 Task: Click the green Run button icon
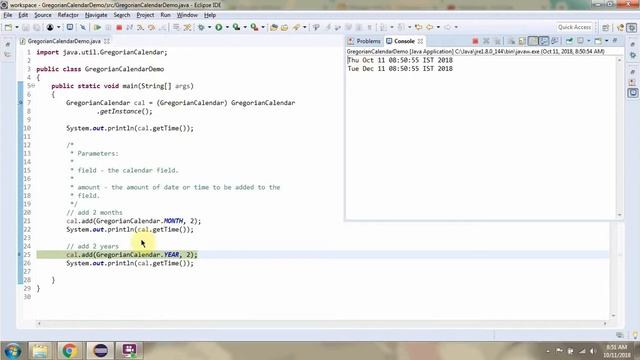[219, 27]
